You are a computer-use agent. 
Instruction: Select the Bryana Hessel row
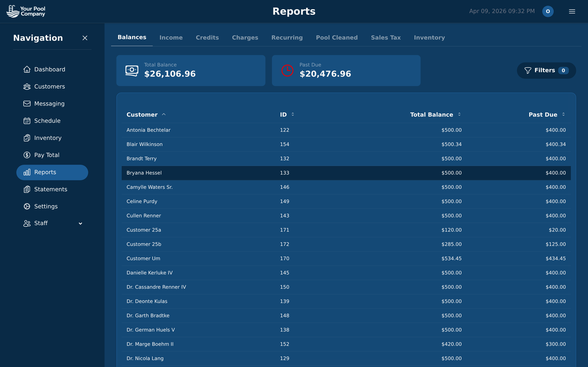tap(292, 173)
